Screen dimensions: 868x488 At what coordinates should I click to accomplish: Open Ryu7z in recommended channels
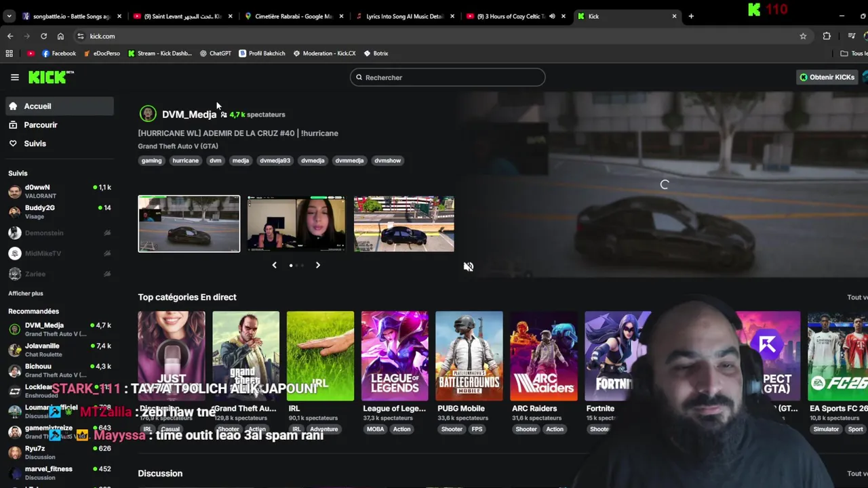click(60, 452)
